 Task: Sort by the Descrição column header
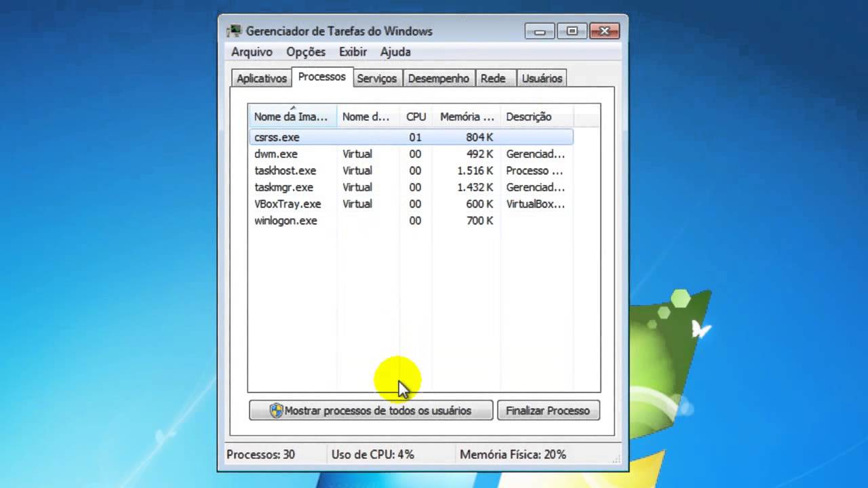click(x=536, y=117)
